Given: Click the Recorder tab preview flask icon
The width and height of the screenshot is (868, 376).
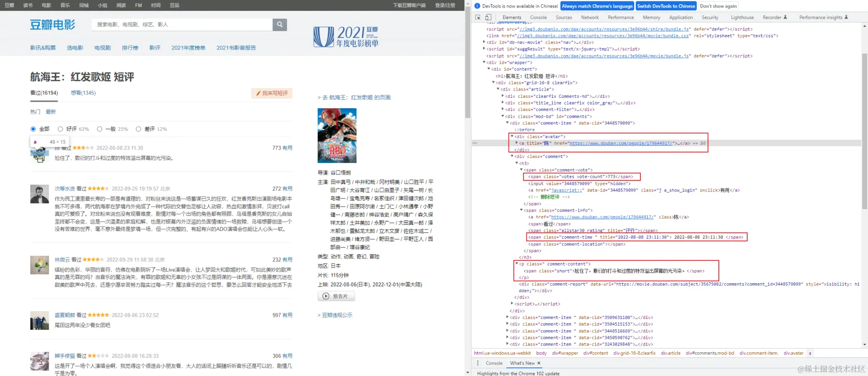Looking at the screenshot, I should [785, 17].
